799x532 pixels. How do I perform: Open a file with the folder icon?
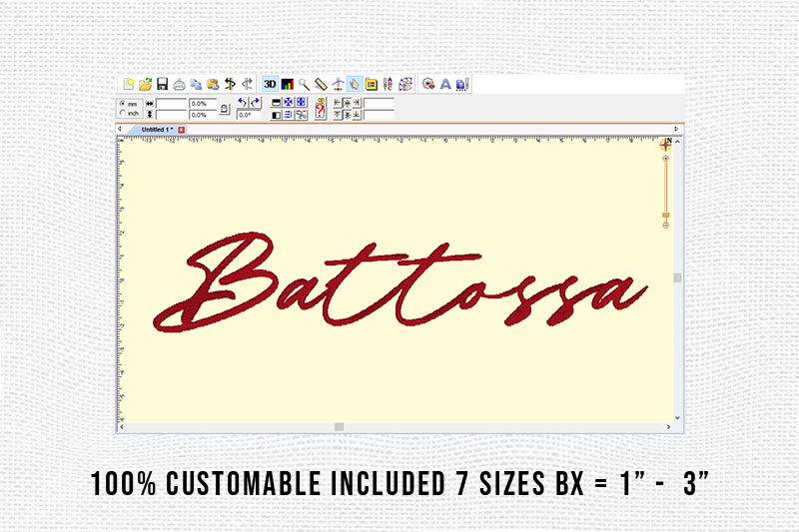pyautogui.click(x=146, y=84)
